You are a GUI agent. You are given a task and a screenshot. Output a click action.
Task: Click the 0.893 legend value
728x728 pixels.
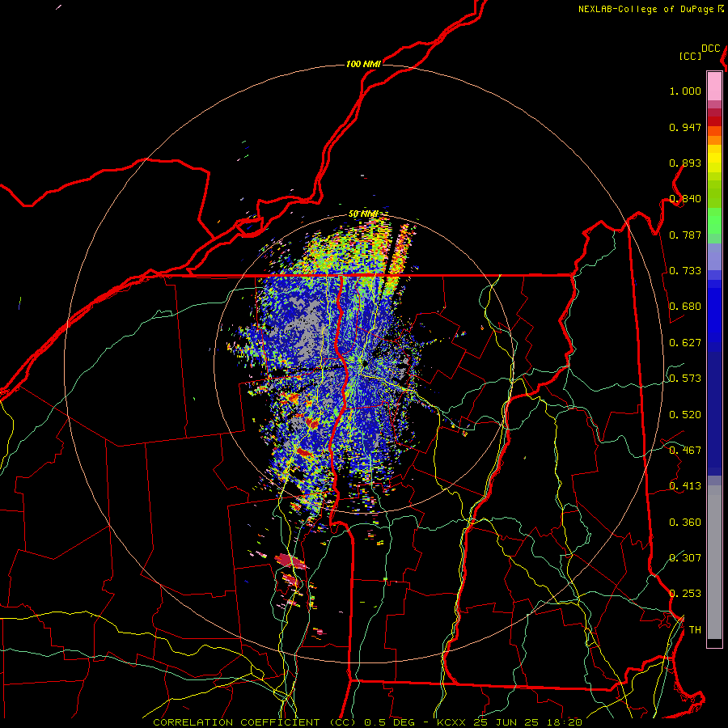(685, 163)
